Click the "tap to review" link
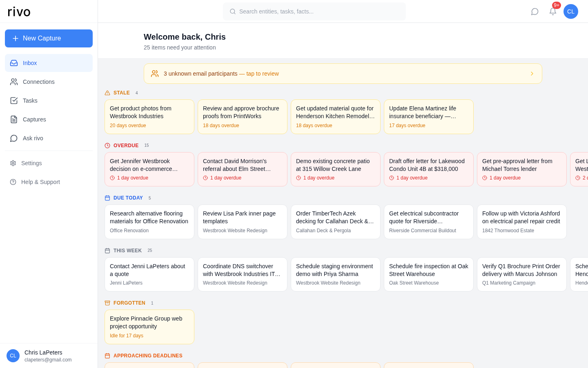The width and height of the screenshot is (588, 368). point(263,74)
